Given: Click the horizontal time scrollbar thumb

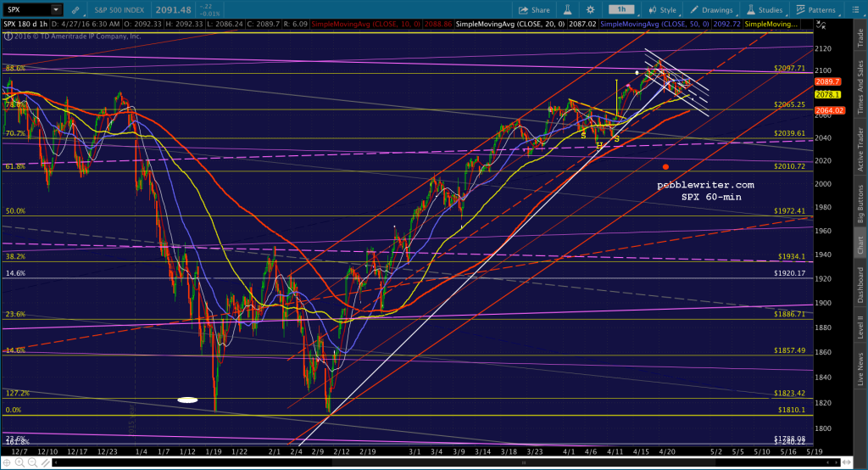Looking at the screenshot, I should [523, 462].
